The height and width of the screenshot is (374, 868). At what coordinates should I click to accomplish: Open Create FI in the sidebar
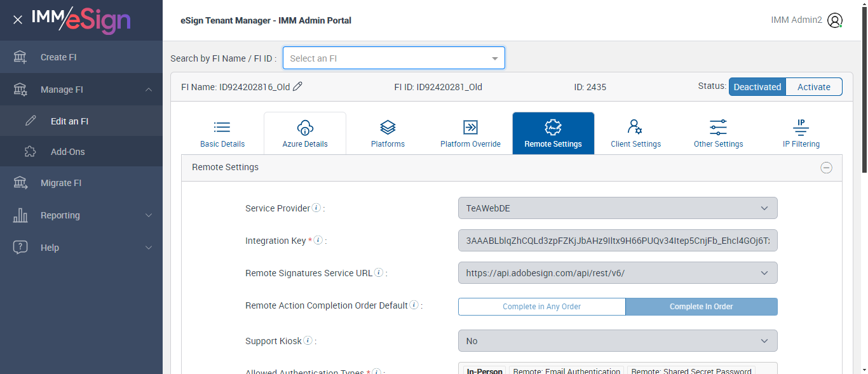[x=58, y=57]
